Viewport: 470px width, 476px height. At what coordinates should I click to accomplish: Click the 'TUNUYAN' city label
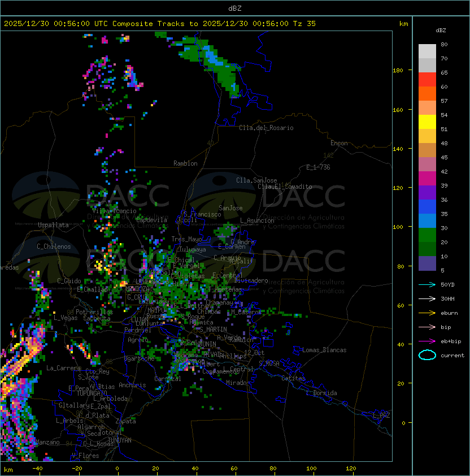point(120,440)
